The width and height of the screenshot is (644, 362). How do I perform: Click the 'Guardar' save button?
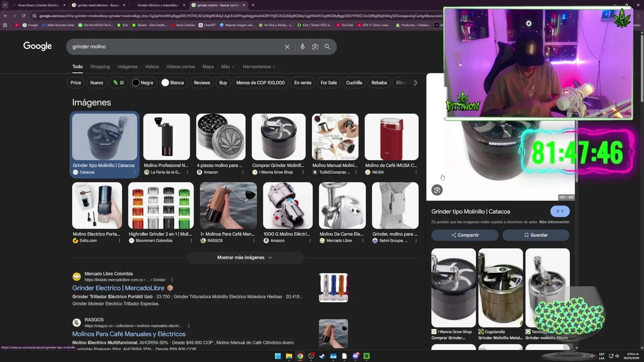click(536, 235)
